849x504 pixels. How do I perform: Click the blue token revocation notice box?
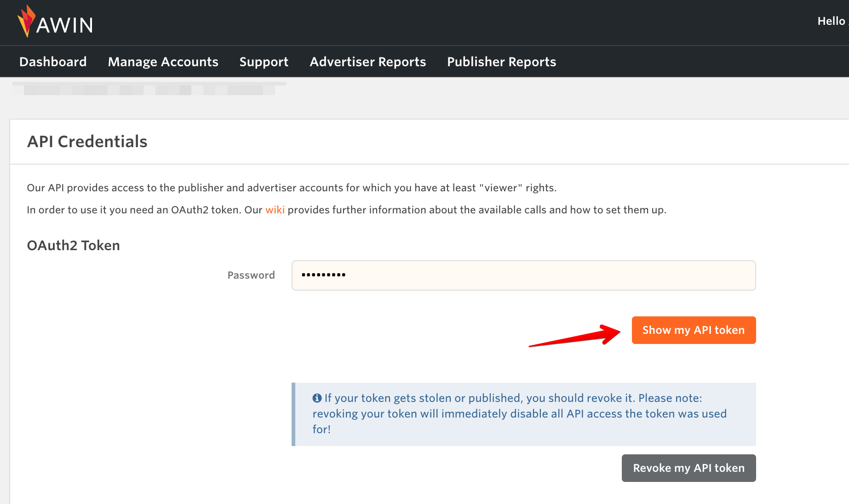523,413
